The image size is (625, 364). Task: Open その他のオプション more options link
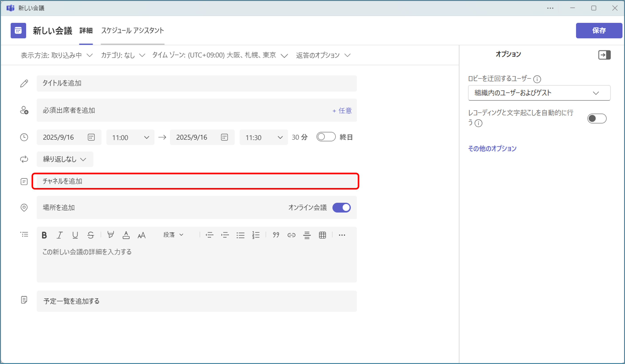tap(492, 148)
